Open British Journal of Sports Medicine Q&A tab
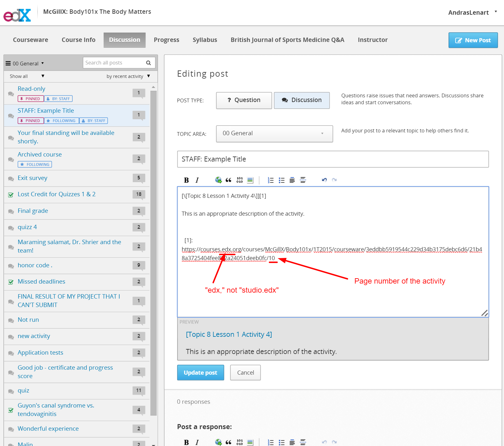This screenshot has width=504, height=446. click(287, 40)
